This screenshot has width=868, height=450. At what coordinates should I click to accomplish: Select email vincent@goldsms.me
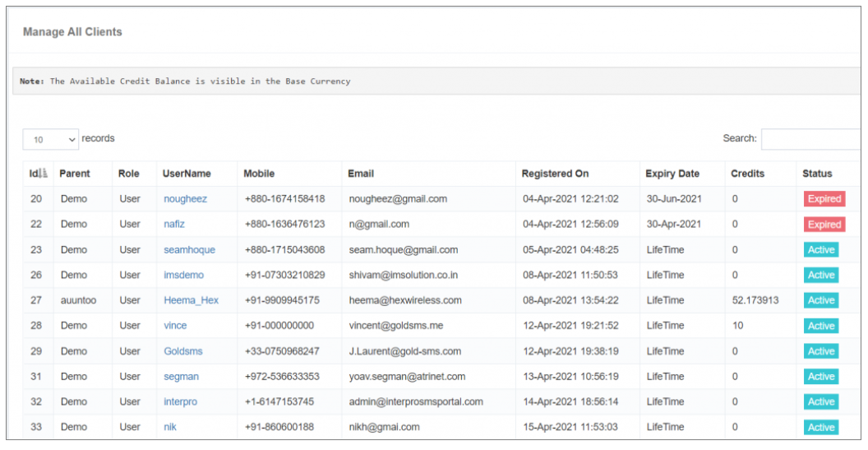[x=396, y=326]
